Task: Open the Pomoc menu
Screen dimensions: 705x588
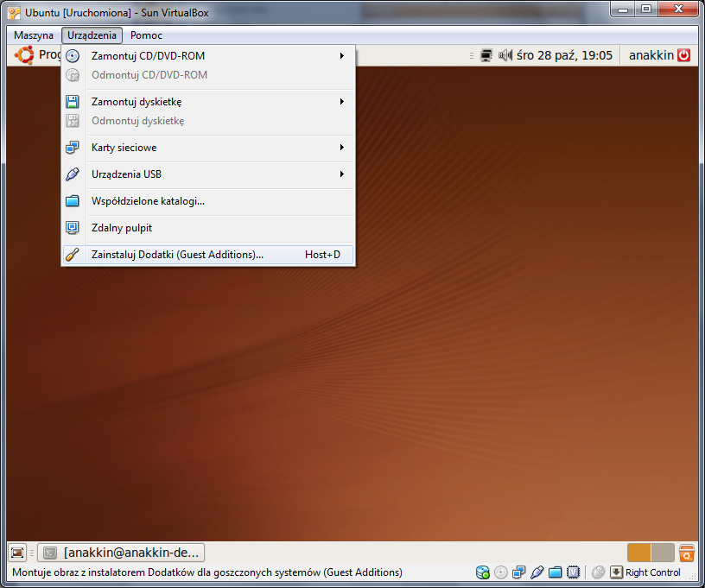Action: [x=146, y=35]
